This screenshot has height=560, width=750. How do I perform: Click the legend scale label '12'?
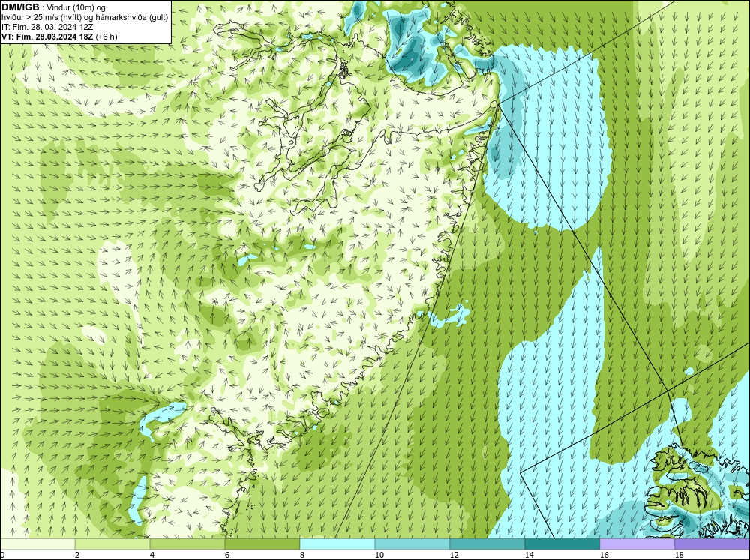click(x=454, y=555)
